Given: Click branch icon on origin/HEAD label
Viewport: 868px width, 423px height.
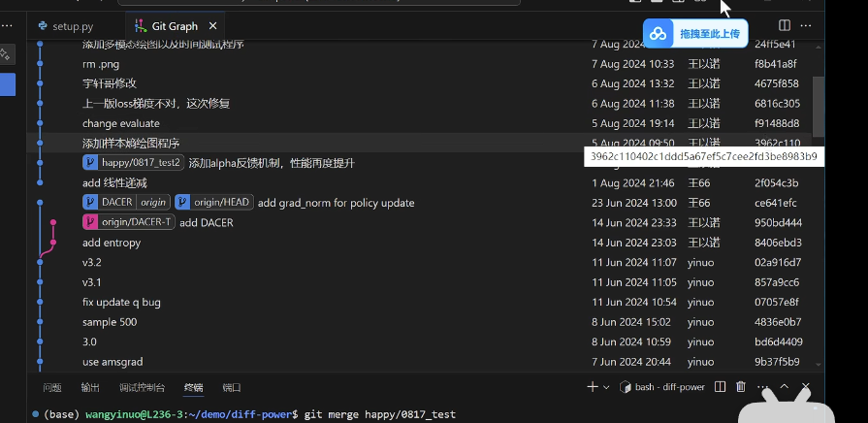Looking at the screenshot, I should click(182, 203).
